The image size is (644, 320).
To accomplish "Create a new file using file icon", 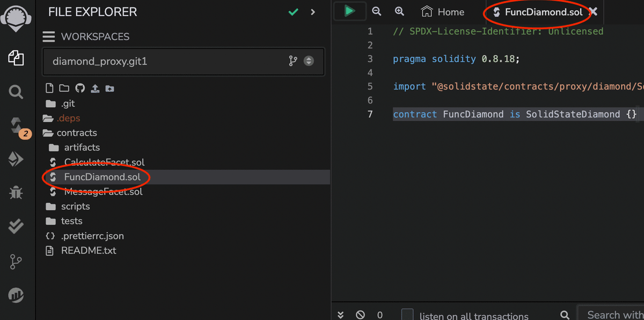I will pyautogui.click(x=50, y=88).
